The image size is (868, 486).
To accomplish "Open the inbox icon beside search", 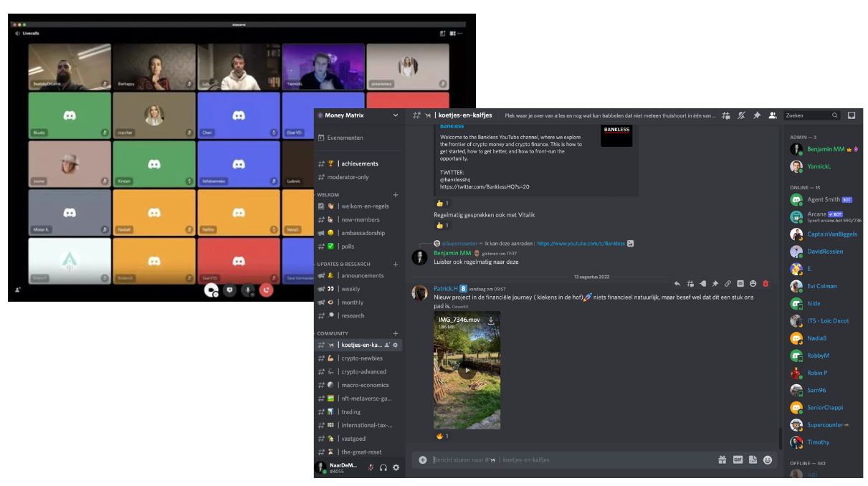I will click(x=852, y=115).
